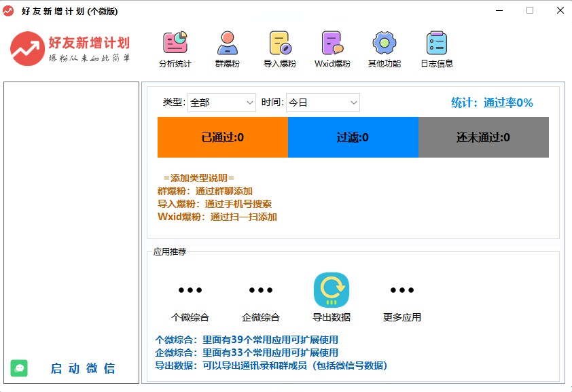Image resolution: width=572 pixels, height=392 pixels.
Task: Expand the 时间 dropdown showing 今日
Action: click(323, 103)
